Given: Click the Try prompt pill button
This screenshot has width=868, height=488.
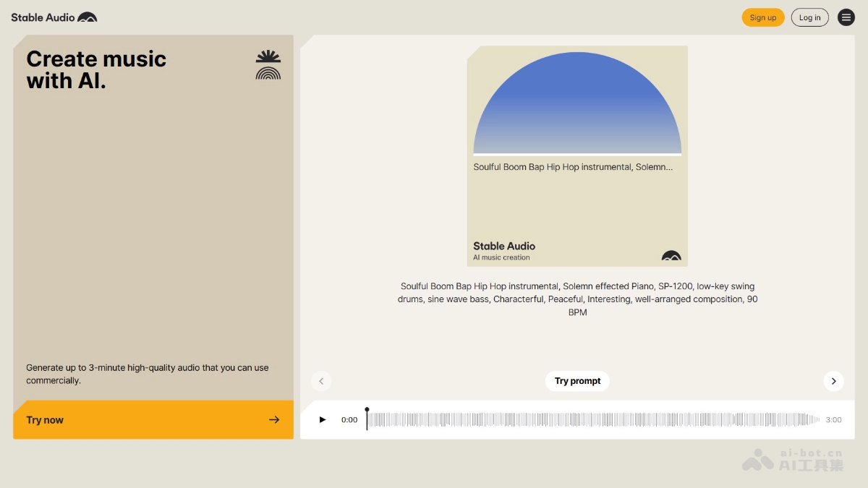Looking at the screenshot, I should [x=577, y=381].
